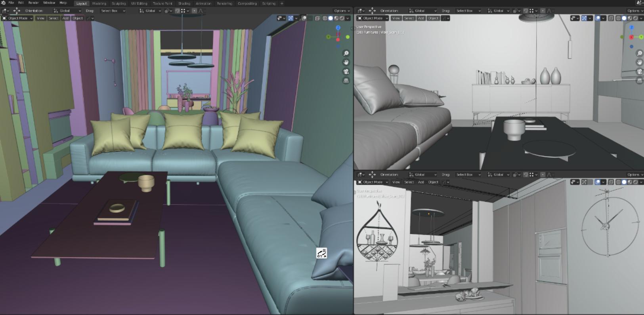The height and width of the screenshot is (315, 644).
Task: Click the blue Z axis on left viewport gizmo
Action: pyautogui.click(x=338, y=28)
